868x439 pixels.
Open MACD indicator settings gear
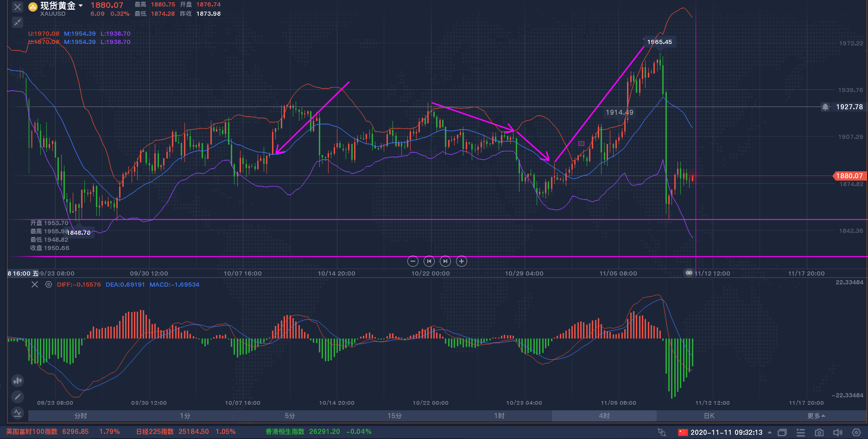click(49, 284)
